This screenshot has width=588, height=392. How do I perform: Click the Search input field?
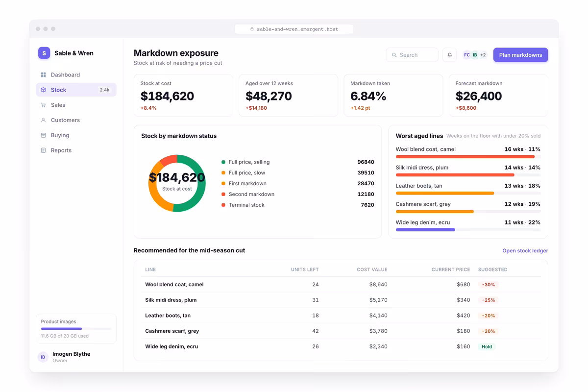click(x=412, y=55)
